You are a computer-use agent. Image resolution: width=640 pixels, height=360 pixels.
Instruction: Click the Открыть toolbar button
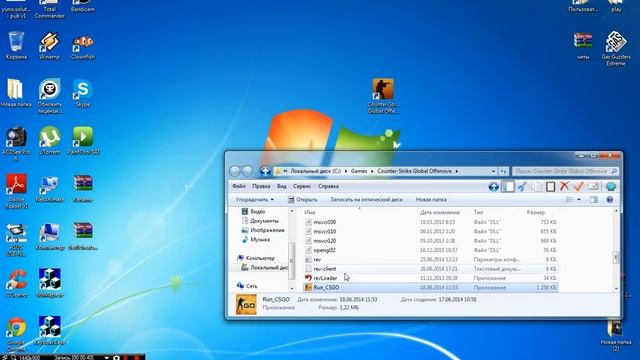click(302, 200)
